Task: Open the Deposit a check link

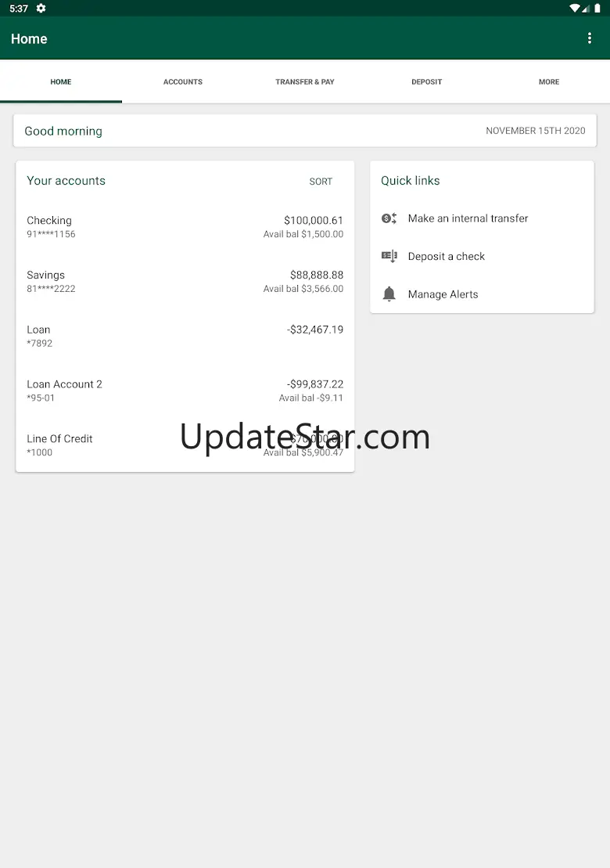Action: coord(447,256)
